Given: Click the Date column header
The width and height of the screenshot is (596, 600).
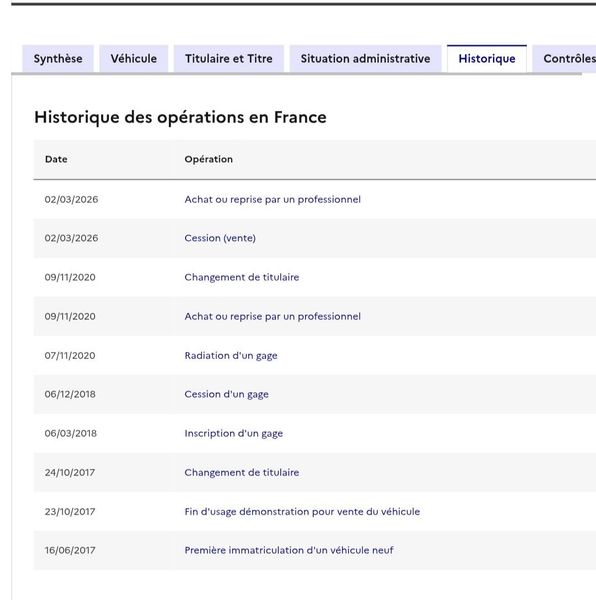Looking at the screenshot, I should [56, 159].
